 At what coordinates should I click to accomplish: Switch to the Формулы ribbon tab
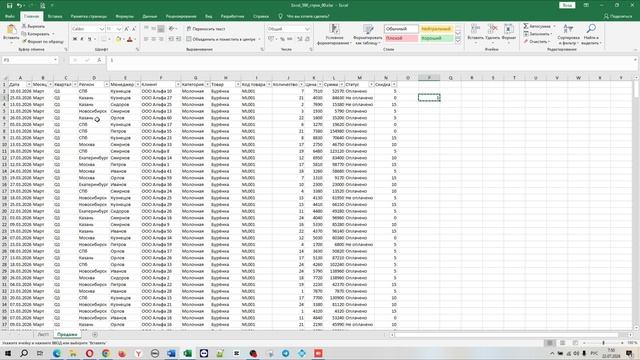click(x=124, y=16)
